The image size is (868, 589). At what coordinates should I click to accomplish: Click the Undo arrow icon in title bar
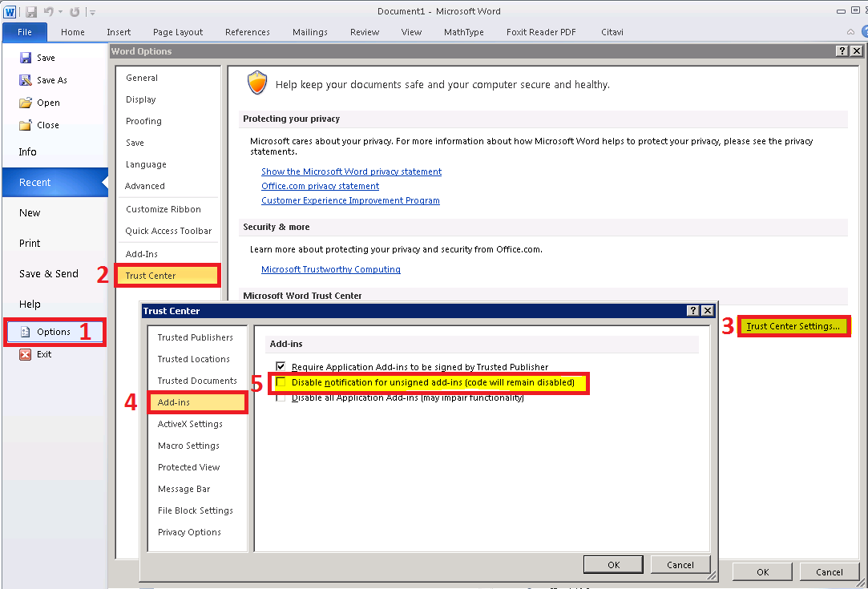click(47, 12)
